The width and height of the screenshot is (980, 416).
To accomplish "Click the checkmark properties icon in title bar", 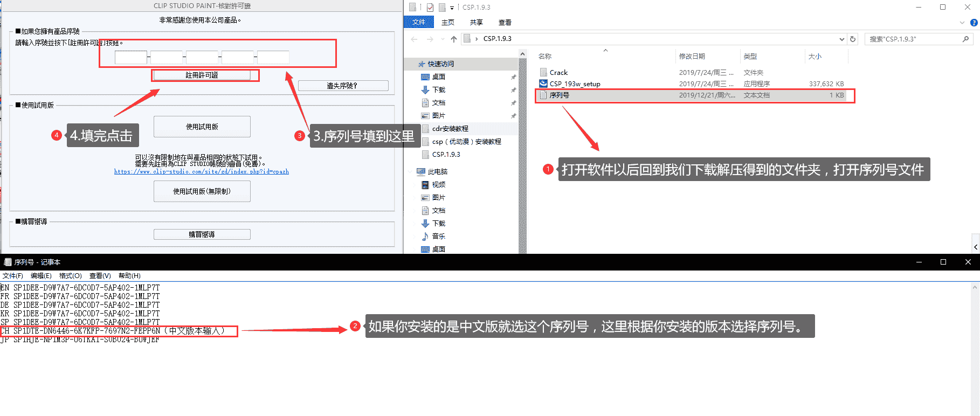I will point(430,8).
